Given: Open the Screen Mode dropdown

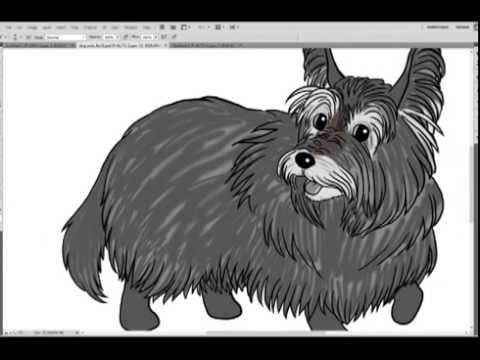Looking at the screenshot, I should point(234,27).
